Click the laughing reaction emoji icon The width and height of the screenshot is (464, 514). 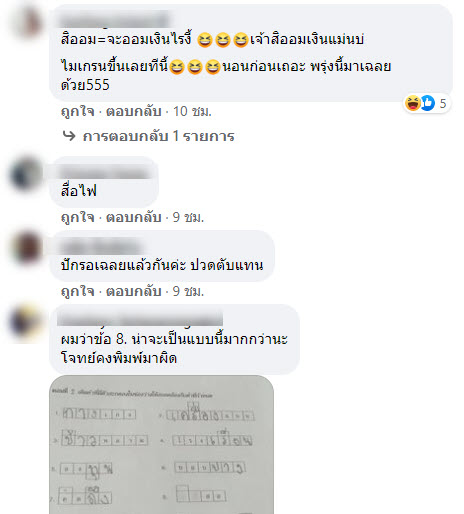[413, 103]
